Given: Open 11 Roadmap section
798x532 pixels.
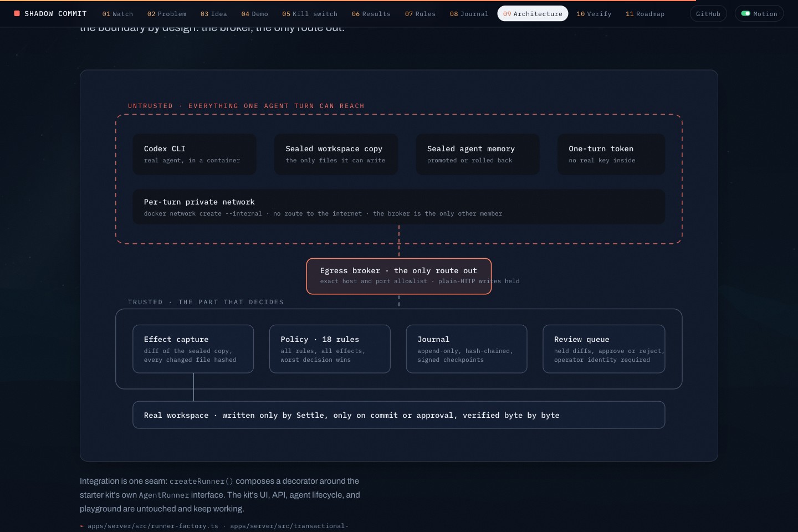Looking at the screenshot, I should [645, 14].
